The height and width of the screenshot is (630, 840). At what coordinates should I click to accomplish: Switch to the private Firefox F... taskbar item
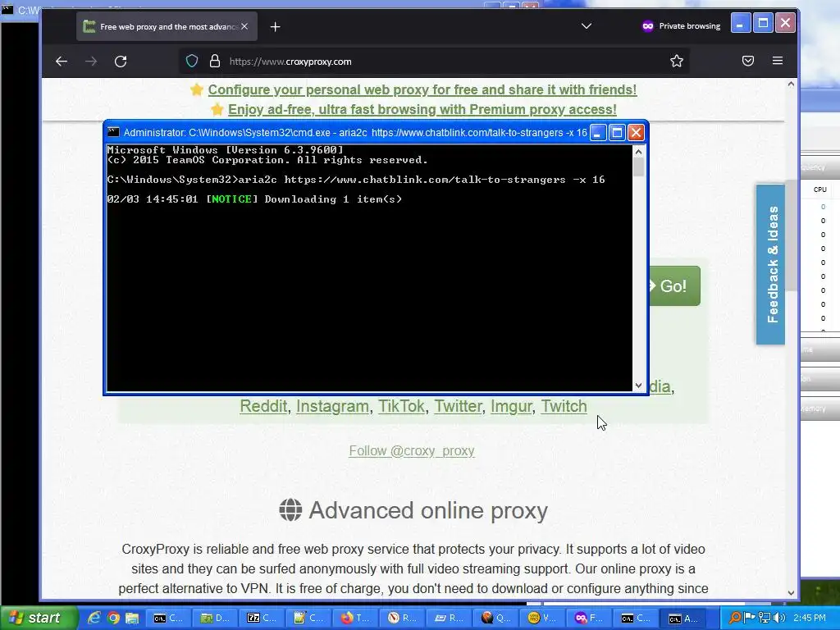click(589, 618)
